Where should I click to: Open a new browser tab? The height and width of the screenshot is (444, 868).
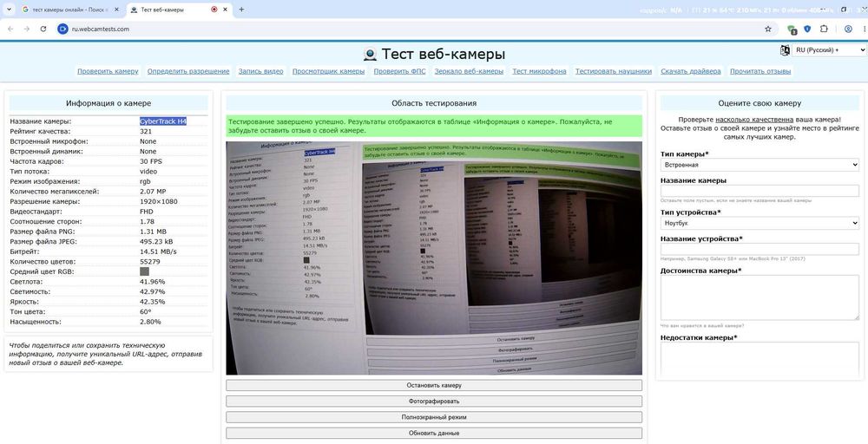[x=241, y=10]
